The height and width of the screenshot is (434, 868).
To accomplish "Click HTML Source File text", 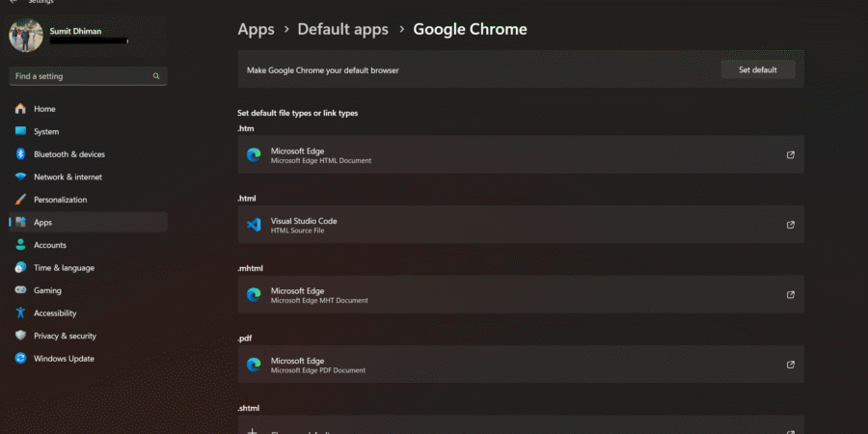I will tap(297, 231).
